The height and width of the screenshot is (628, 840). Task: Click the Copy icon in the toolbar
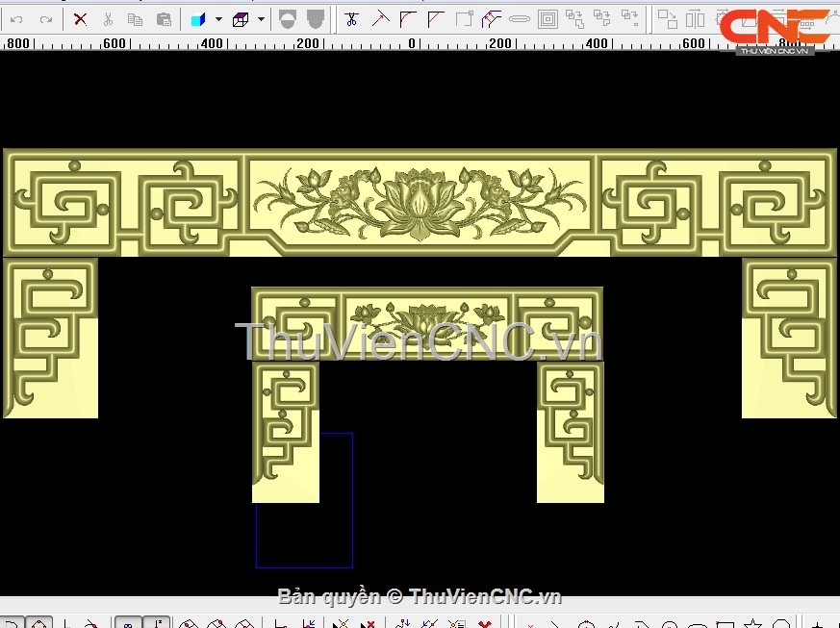(136, 19)
